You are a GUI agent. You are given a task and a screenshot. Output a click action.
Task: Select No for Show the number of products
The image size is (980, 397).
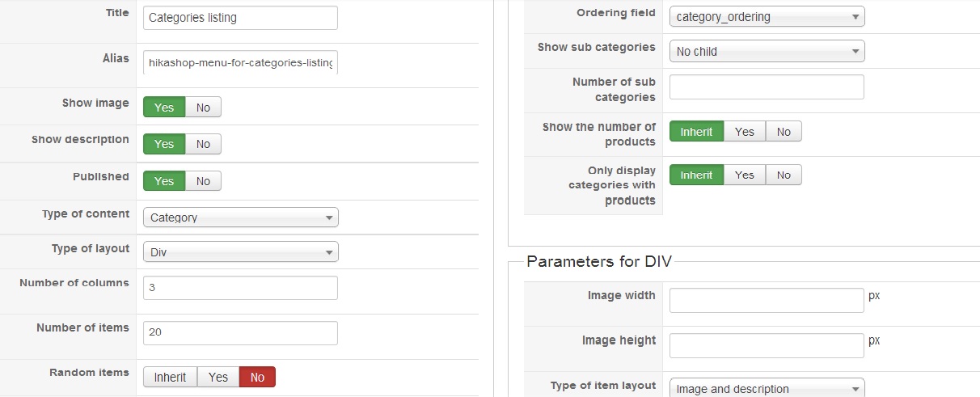(x=784, y=132)
